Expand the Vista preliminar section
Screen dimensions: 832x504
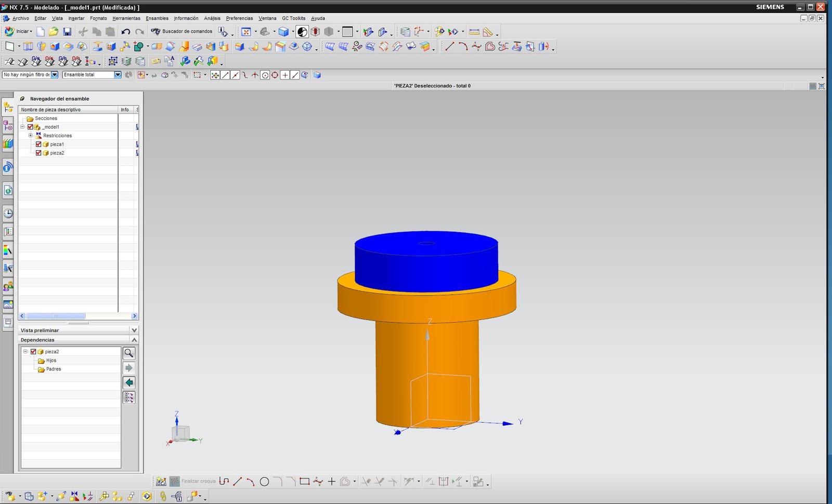[x=134, y=330]
